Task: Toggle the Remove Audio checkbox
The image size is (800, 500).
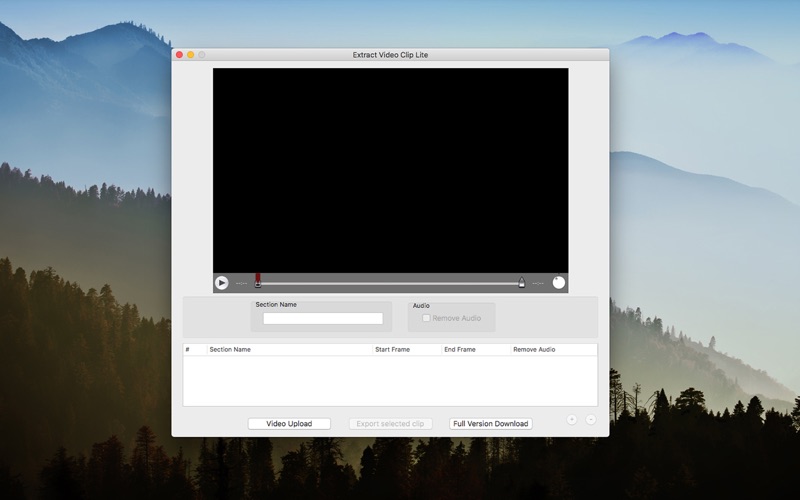Action: [x=427, y=318]
